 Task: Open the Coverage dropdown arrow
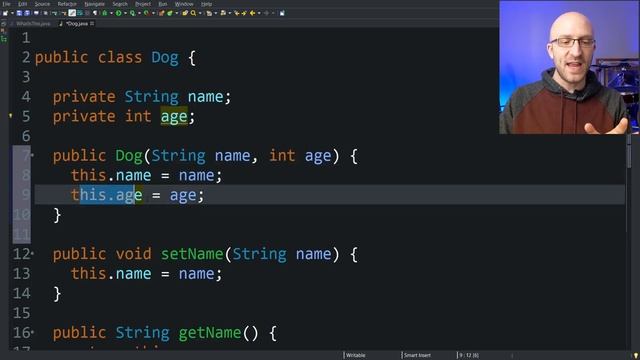point(139,13)
